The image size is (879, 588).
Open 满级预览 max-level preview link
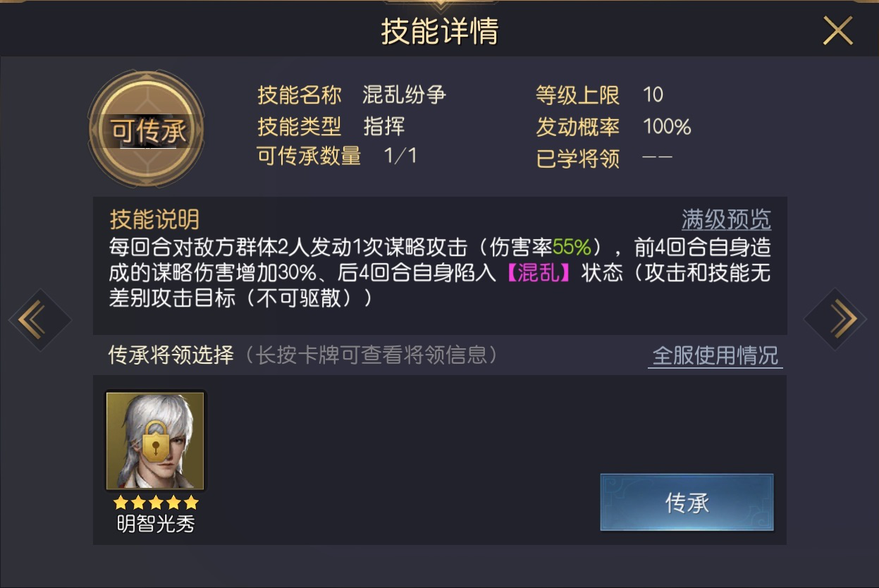click(x=726, y=220)
